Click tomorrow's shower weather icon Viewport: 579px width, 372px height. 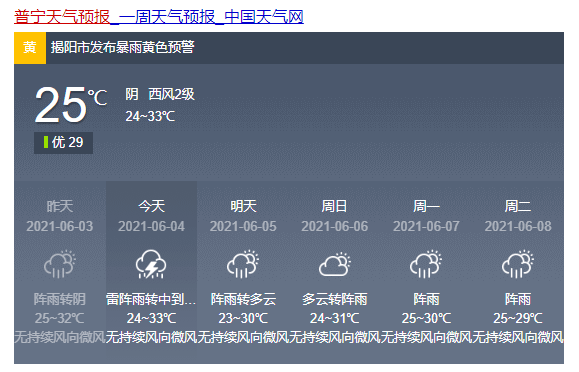tap(243, 264)
